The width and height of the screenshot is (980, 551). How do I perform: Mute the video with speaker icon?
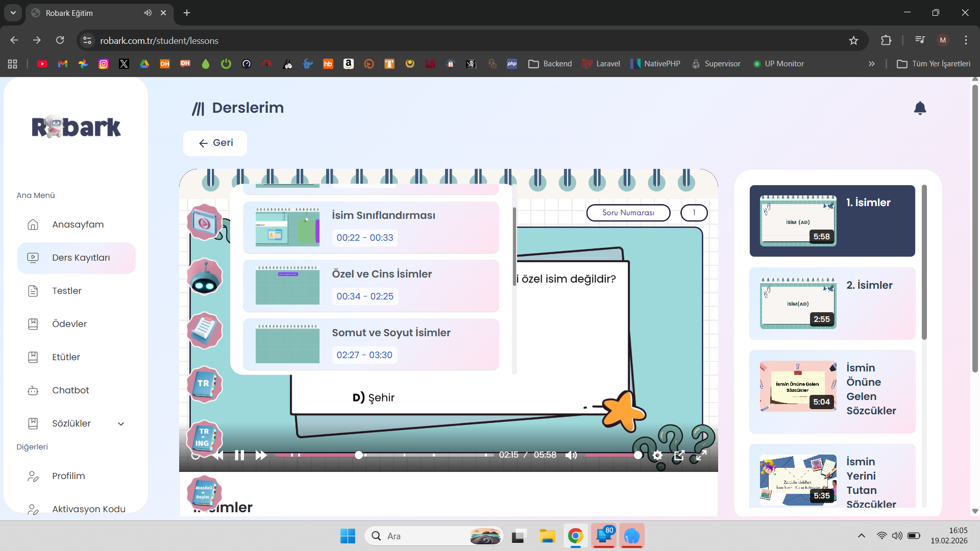click(571, 455)
